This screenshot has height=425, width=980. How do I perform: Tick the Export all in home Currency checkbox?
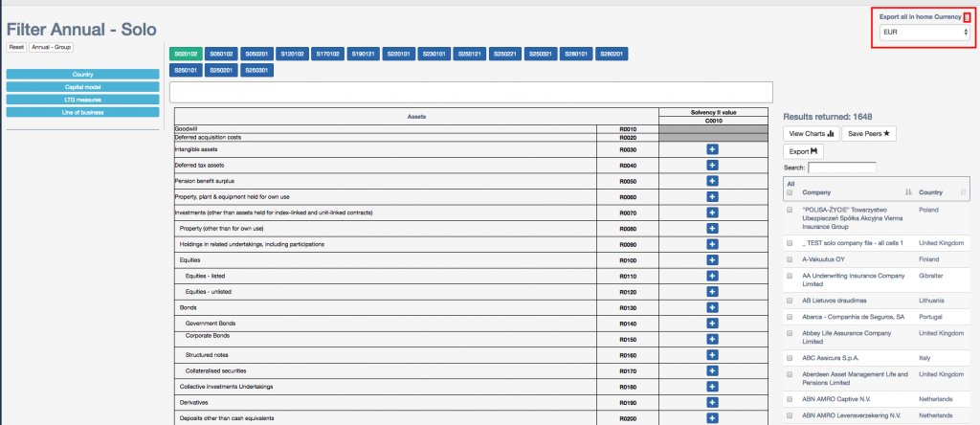click(967, 17)
